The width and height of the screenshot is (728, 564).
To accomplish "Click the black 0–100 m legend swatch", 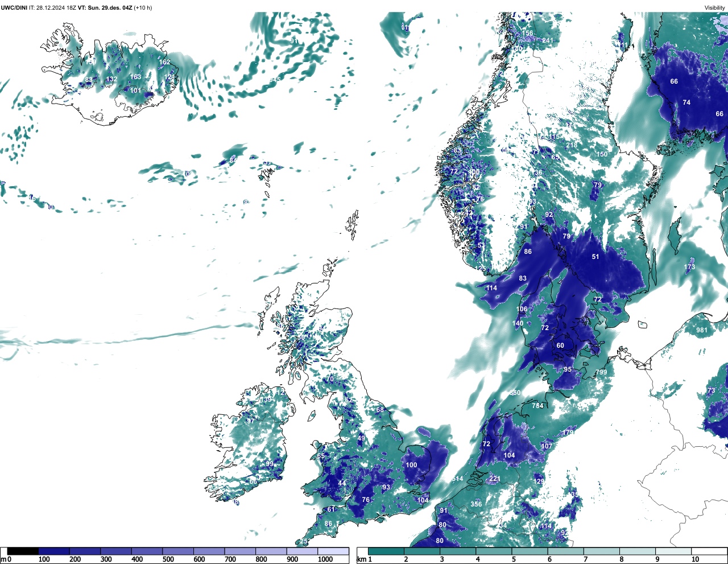I will [x=23, y=551].
